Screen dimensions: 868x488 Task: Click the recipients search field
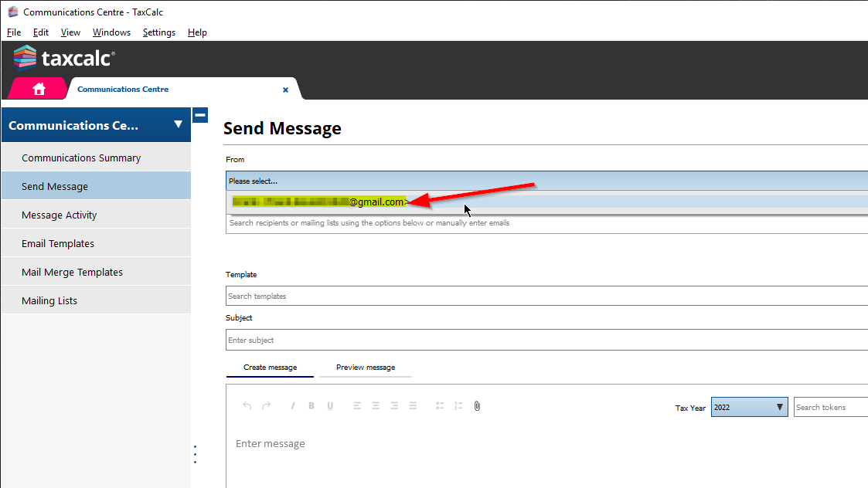(x=547, y=223)
